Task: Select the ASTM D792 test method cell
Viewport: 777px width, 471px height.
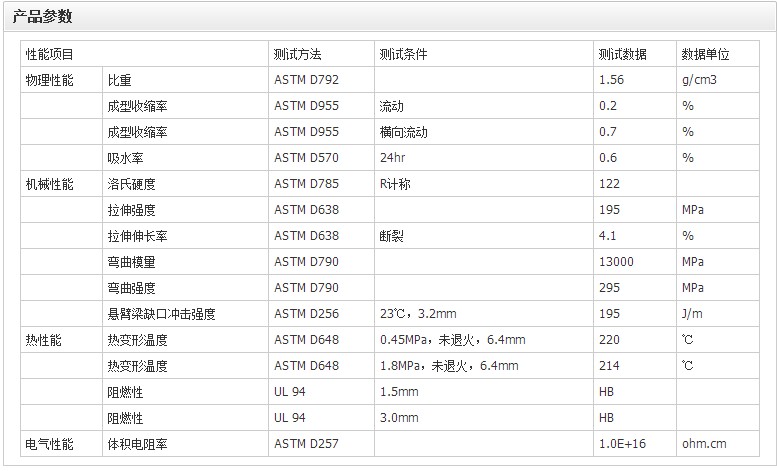Action: (306, 80)
